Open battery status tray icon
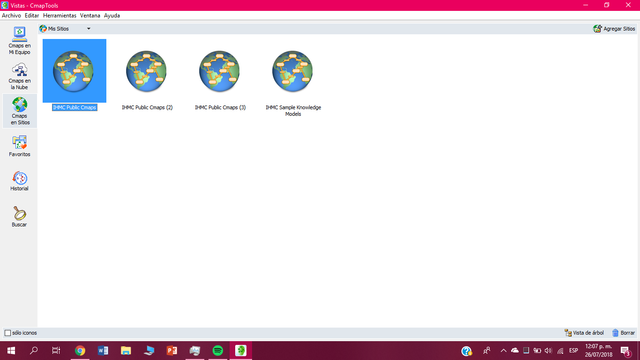 tap(537, 351)
